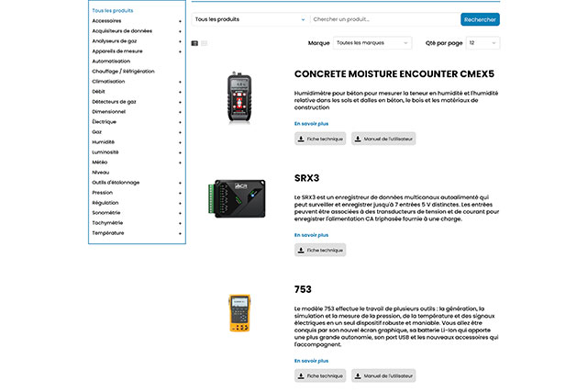Expand the Régulation plus icon
This screenshot has height=392, width=588.
point(180,204)
